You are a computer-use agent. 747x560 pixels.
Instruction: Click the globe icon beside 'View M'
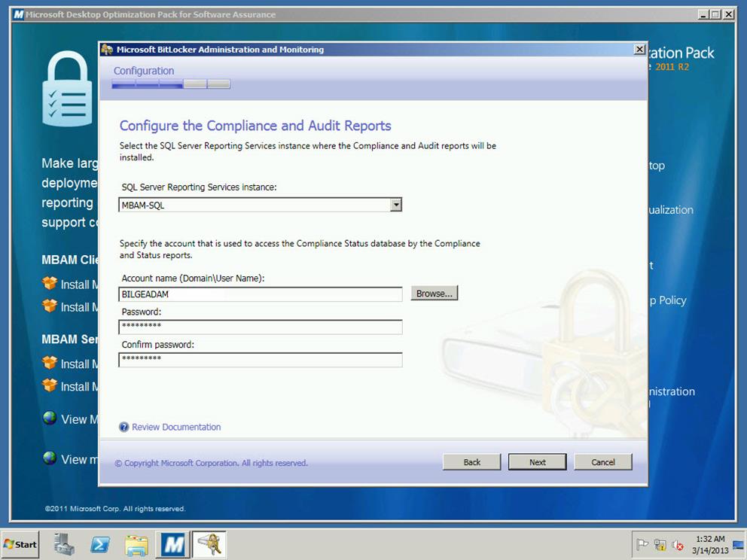pyautogui.click(x=50, y=418)
